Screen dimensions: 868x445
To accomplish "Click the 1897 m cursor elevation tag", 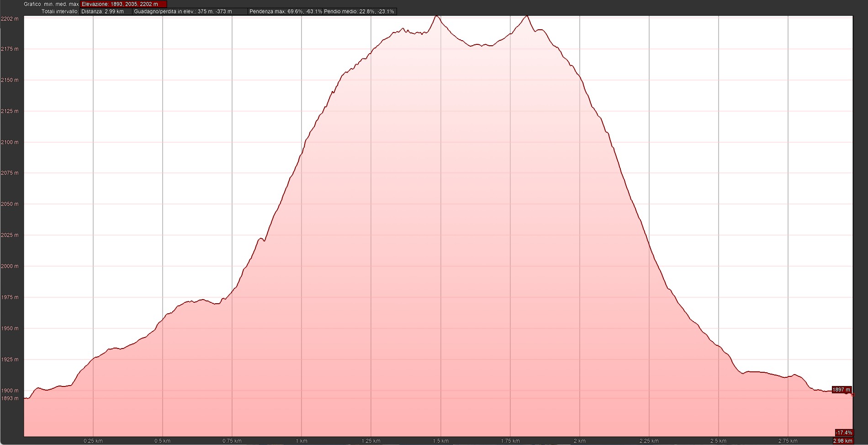I will pyautogui.click(x=841, y=390).
